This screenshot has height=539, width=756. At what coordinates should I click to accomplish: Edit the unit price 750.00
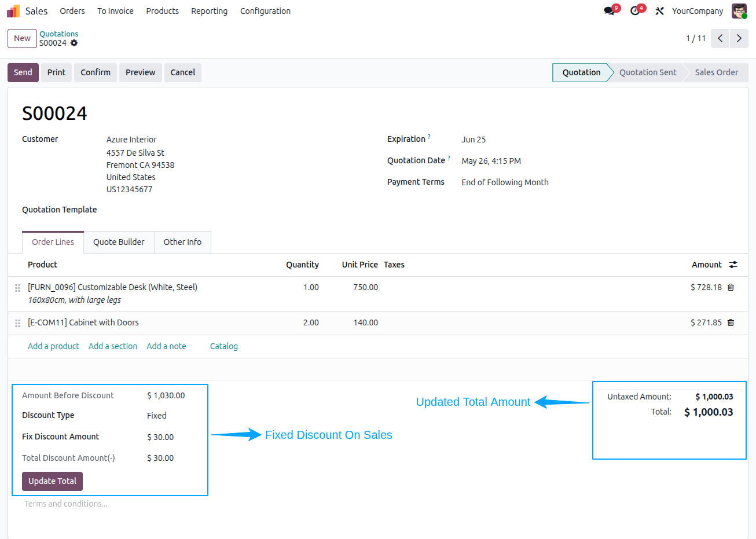click(x=365, y=287)
